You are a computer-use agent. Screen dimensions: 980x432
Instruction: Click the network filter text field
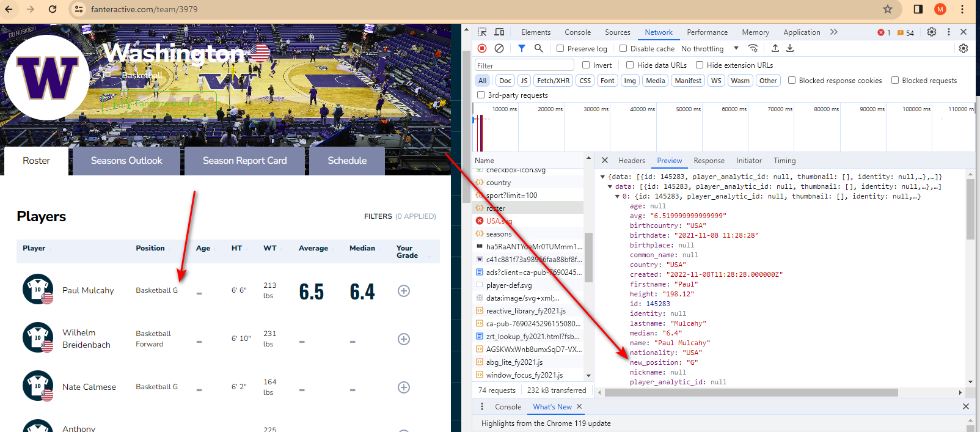pos(524,65)
